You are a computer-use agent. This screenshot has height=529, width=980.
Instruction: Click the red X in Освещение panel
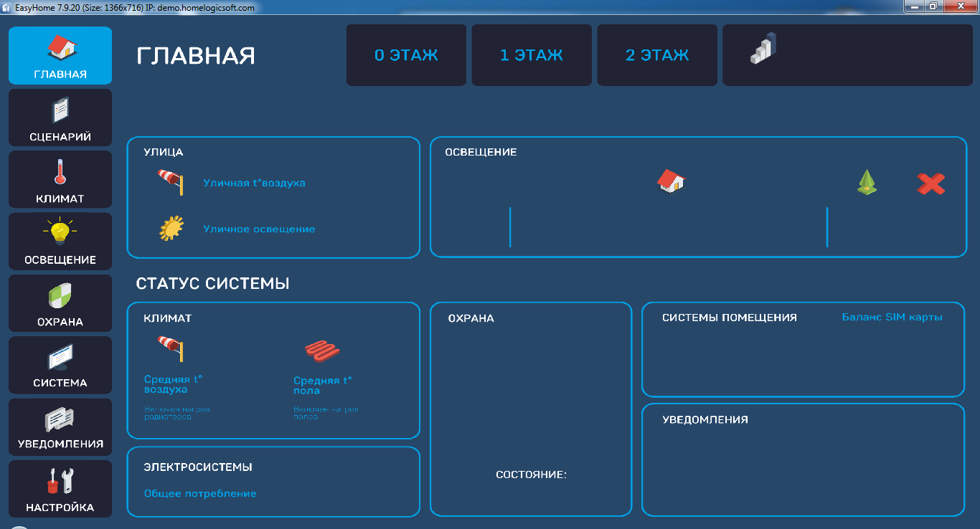pos(930,184)
